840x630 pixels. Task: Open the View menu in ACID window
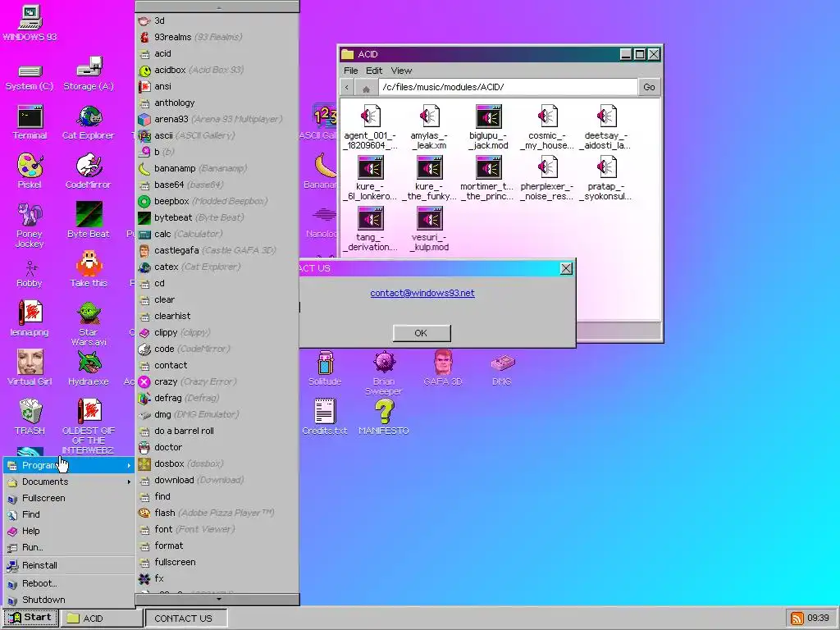(401, 71)
